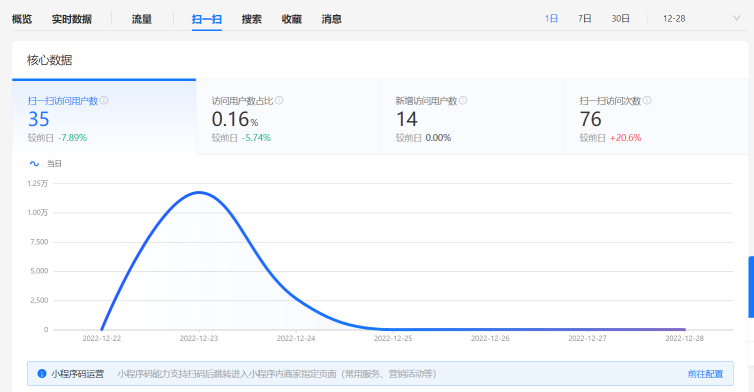Click the 2022-12-25 axis label
Viewport: 754px width, 392px height.
[393, 339]
